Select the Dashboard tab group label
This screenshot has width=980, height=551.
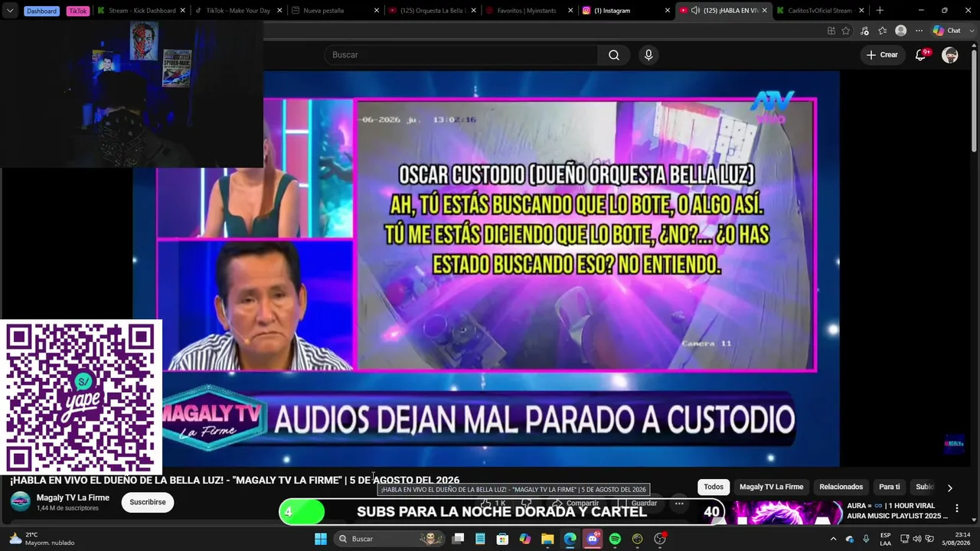41,11
